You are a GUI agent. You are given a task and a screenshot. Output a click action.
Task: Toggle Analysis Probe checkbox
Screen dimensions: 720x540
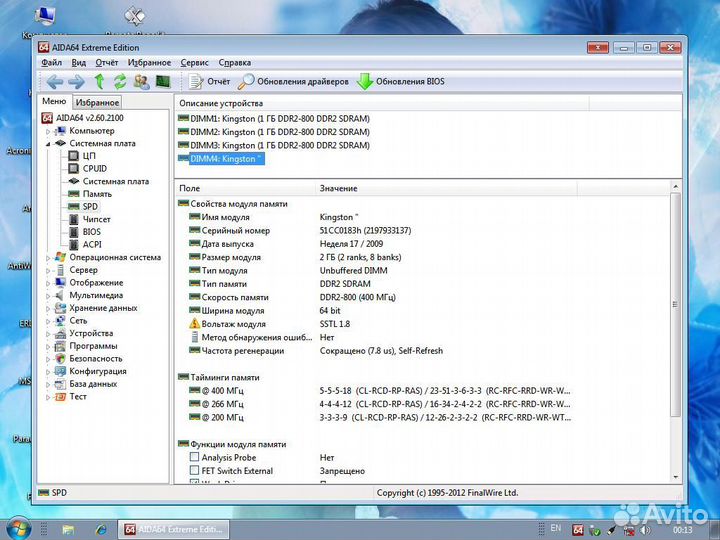[194, 457]
